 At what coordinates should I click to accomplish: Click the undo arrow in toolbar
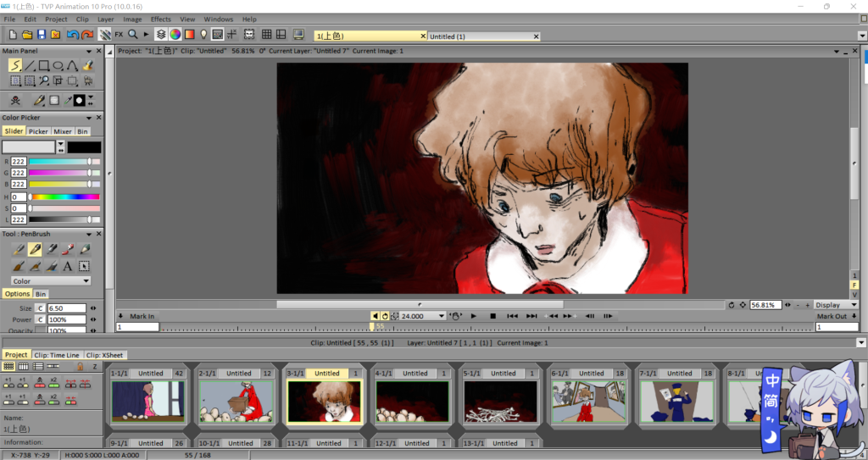(x=73, y=35)
